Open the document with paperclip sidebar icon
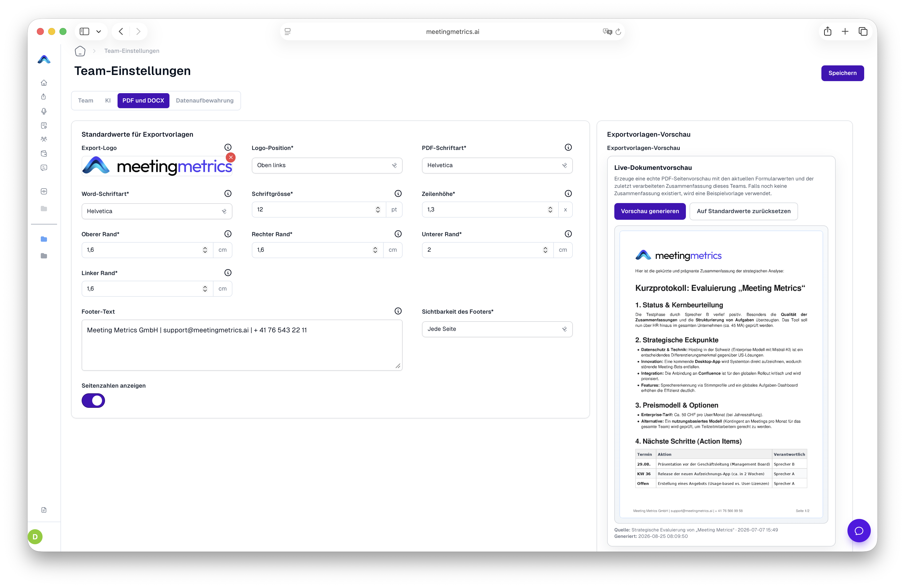This screenshot has width=905, height=588. (44, 125)
